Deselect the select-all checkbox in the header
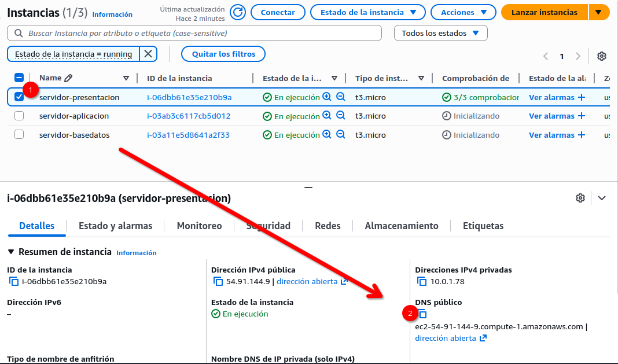This screenshot has height=364, width=618. 19,78
